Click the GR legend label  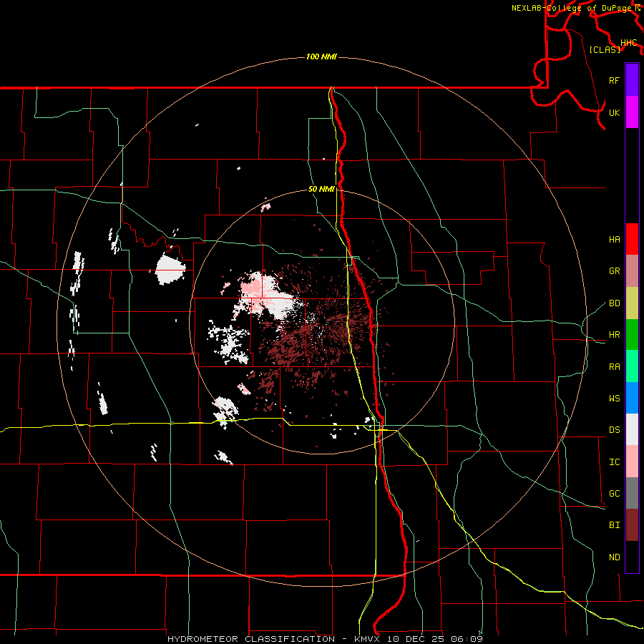pyautogui.click(x=615, y=271)
